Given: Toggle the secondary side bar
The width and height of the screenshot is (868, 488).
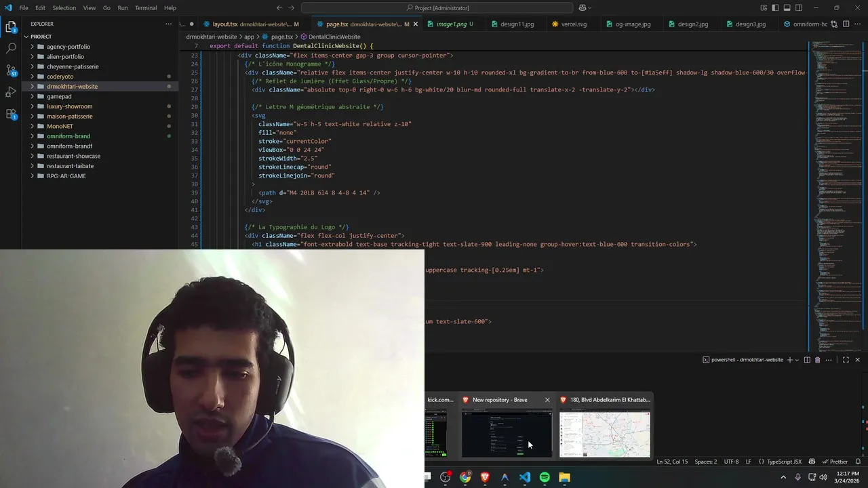Looking at the screenshot, I should coord(799,7).
